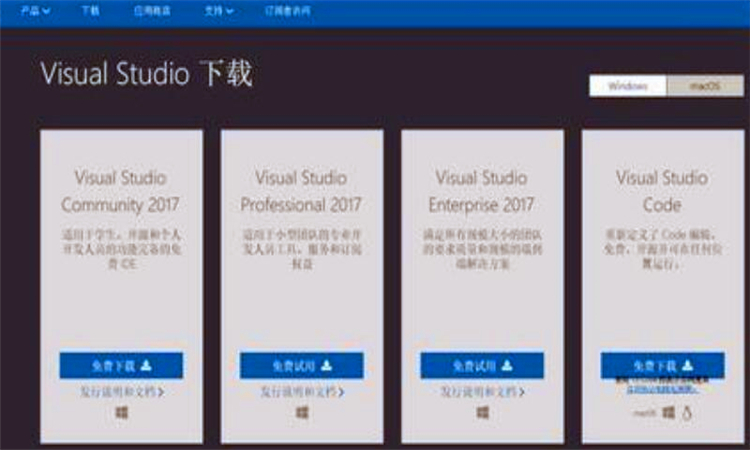Click the Community 2017 description text
This screenshot has width=750, height=450.
[x=121, y=249]
